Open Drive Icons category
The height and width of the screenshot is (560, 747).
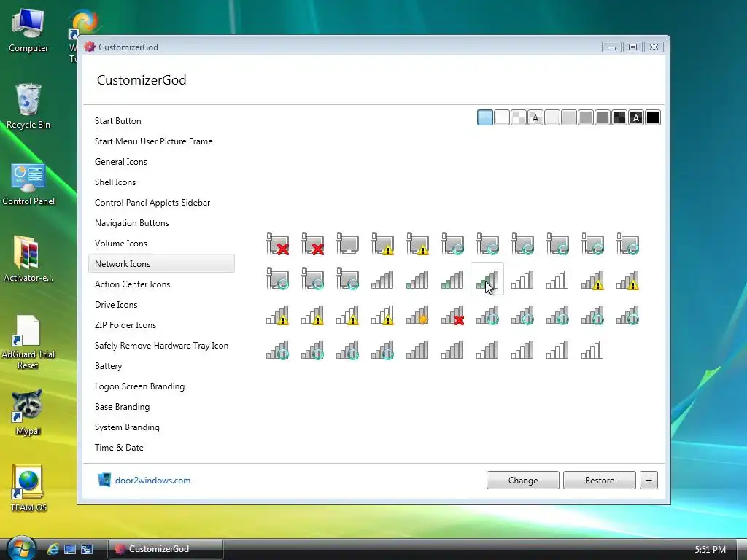(116, 305)
